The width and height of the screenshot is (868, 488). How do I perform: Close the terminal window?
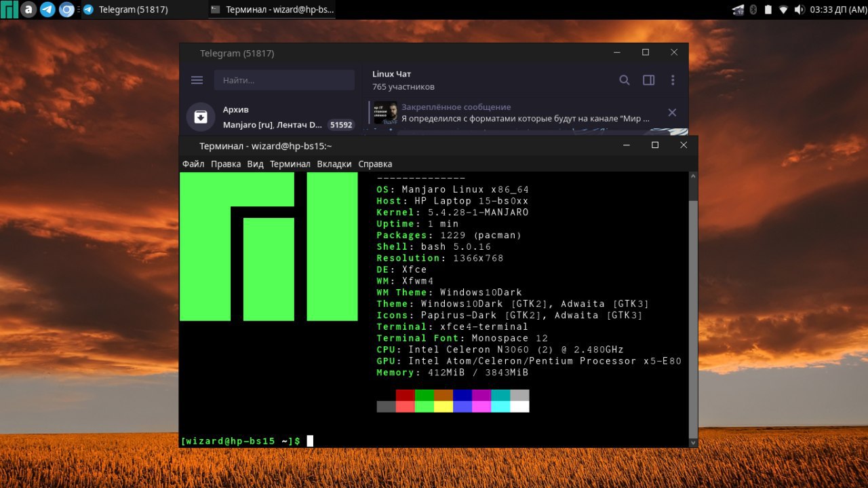coord(684,145)
